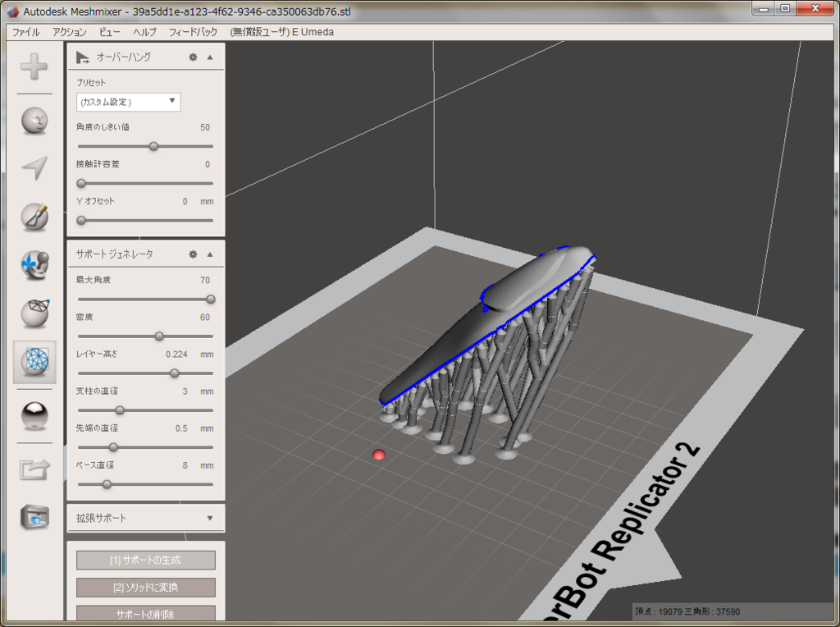Open the ヘルプ menu
840x627 pixels.
point(144,32)
